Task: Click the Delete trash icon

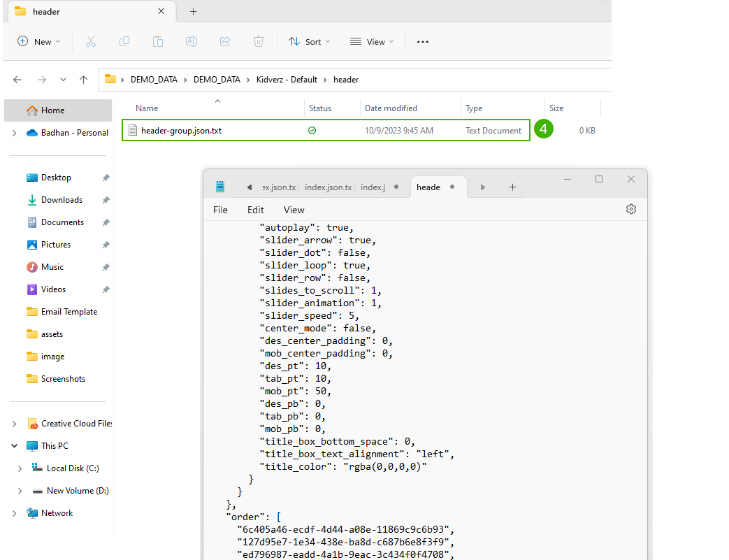Action: pyautogui.click(x=259, y=42)
